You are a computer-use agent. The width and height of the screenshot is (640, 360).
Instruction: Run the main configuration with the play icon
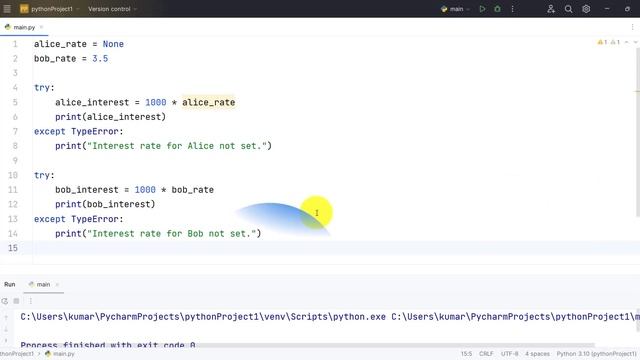click(482, 9)
